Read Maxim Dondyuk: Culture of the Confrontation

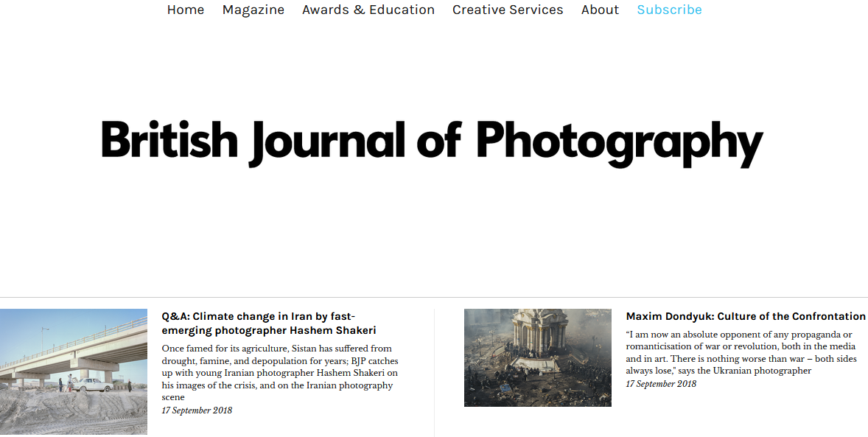745,316
